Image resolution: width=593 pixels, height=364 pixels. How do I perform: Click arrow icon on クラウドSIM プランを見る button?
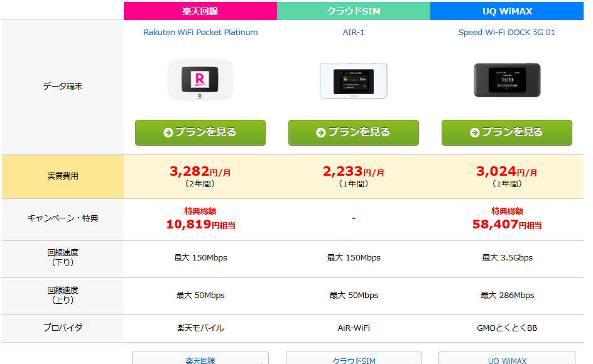pyautogui.click(x=321, y=132)
